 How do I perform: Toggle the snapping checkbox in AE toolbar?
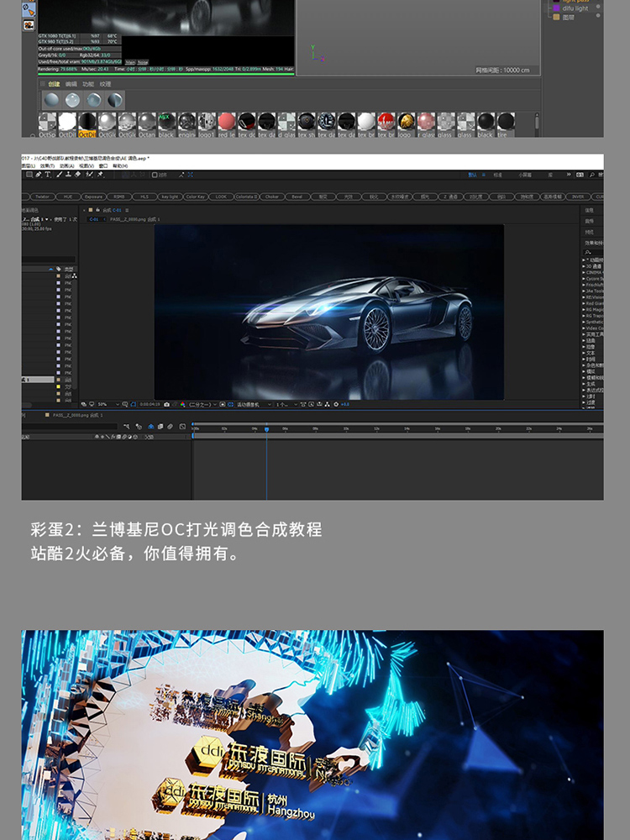click(x=155, y=176)
